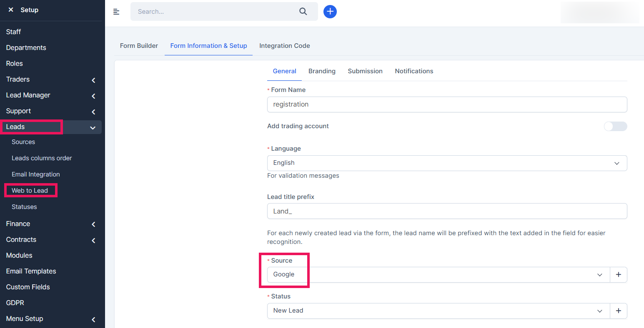Open Email Integration in sidebar
Viewport: 644px width, 328px height.
point(36,174)
